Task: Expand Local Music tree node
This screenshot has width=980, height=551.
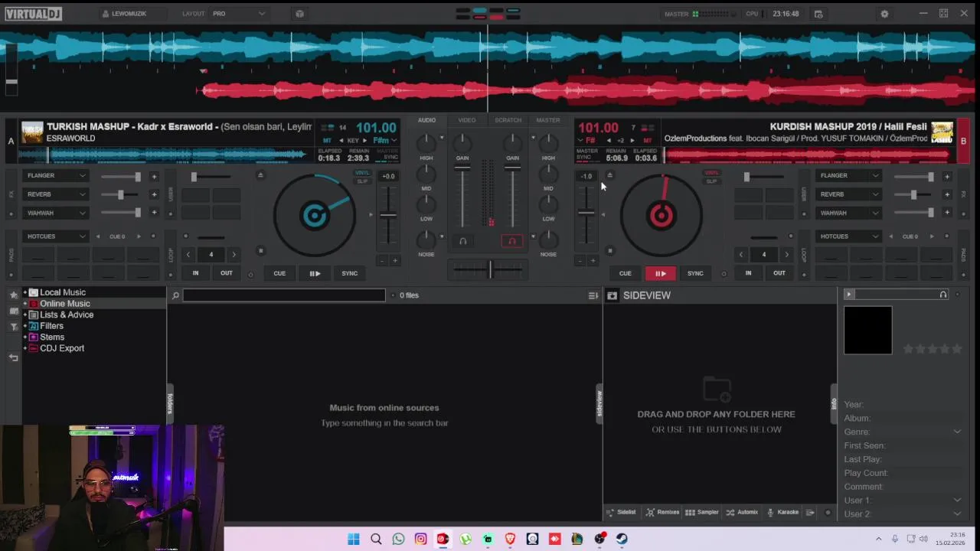Action: coord(25,292)
